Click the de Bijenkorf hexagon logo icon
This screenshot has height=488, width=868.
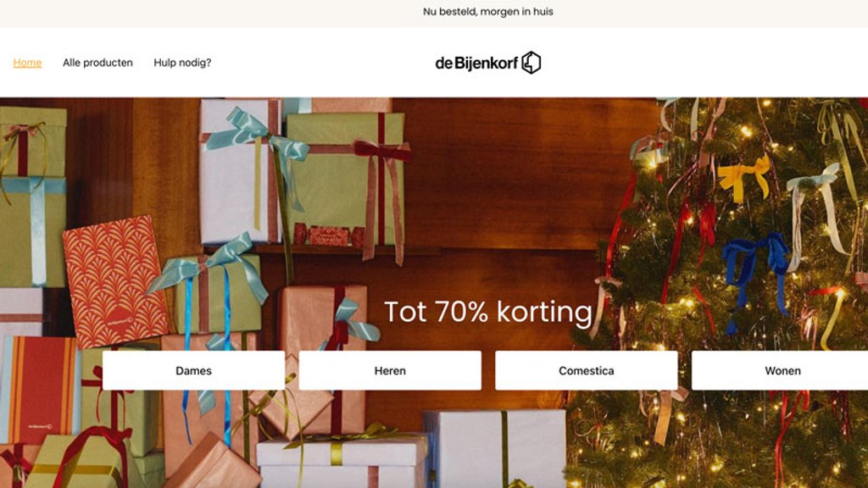(531, 63)
